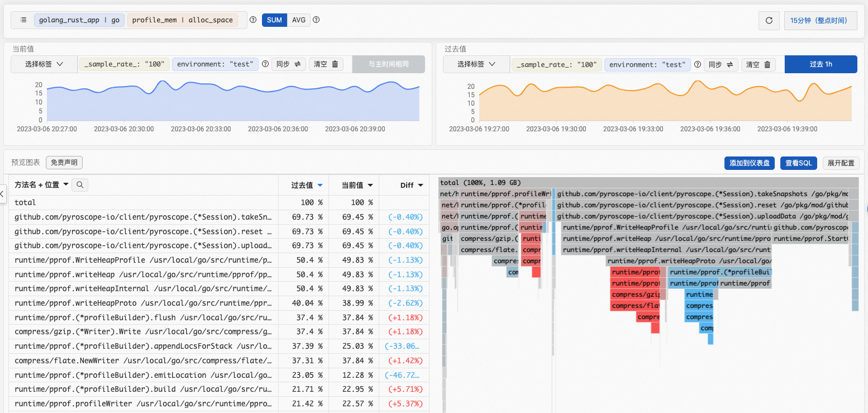Select runtime/pprof.WriteHeapProfile table row
Image resolution: width=868 pixels, height=413 pixels.
click(x=219, y=260)
